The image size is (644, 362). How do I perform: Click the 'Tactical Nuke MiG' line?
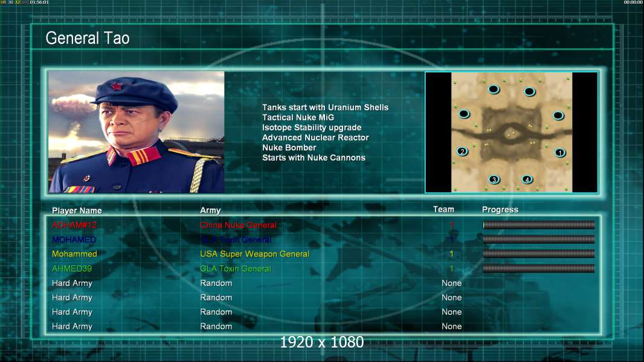coord(298,117)
